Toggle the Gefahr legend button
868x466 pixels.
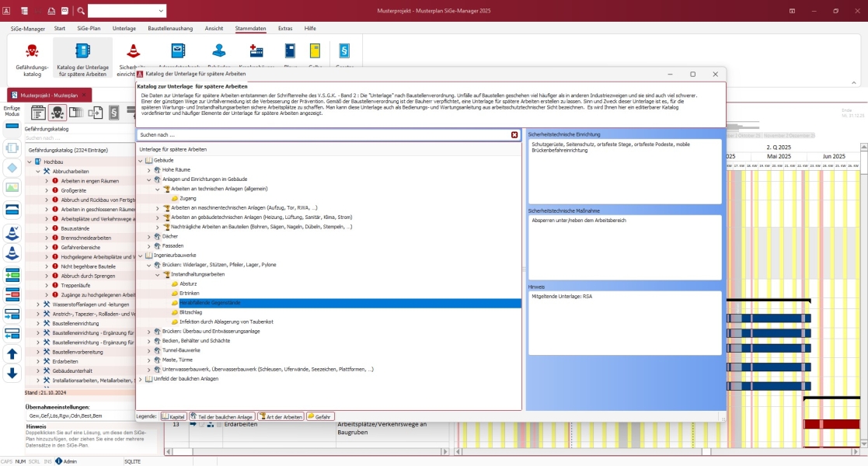click(x=320, y=417)
